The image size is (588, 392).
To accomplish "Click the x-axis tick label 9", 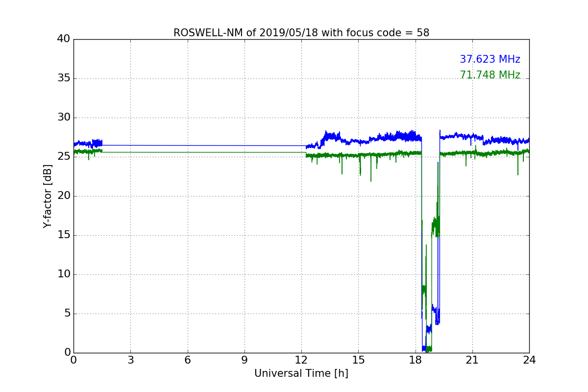I will pos(245,360).
